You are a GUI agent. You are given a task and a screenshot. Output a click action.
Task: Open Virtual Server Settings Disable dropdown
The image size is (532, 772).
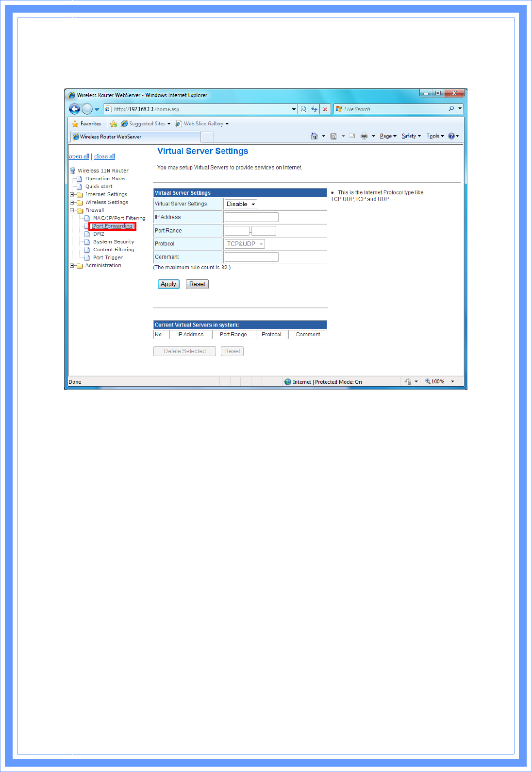[x=241, y=204]
